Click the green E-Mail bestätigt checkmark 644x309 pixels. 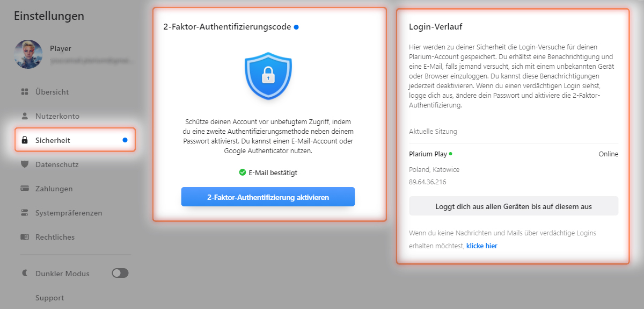pos(242,173)
